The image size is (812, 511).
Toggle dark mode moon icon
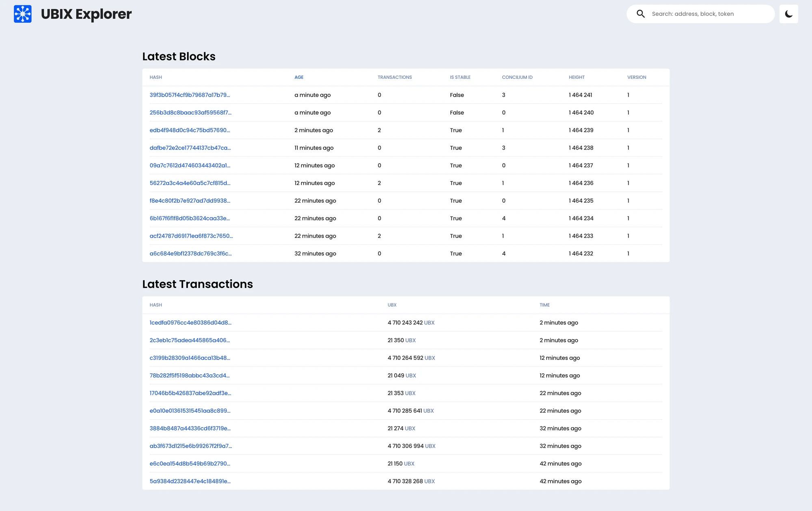(788, 14)
